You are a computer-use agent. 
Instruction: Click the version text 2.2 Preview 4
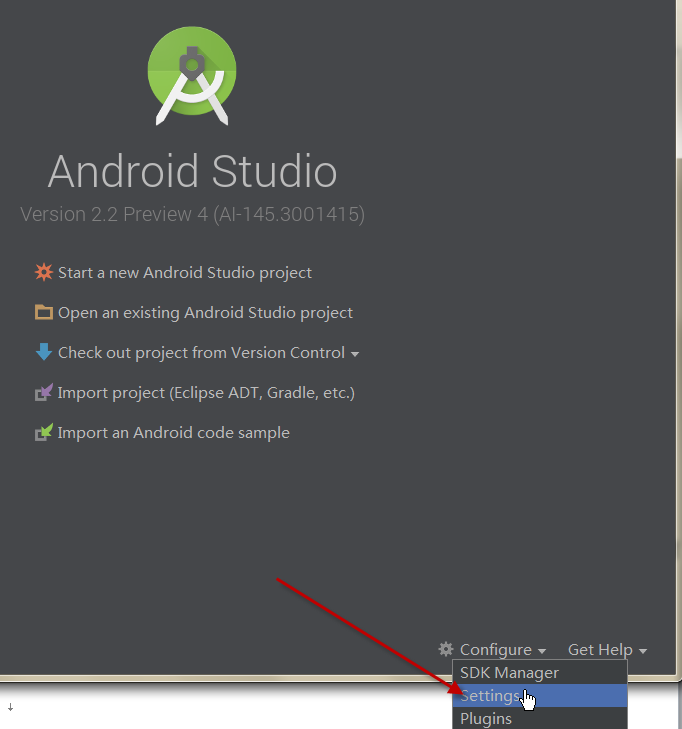192,214
